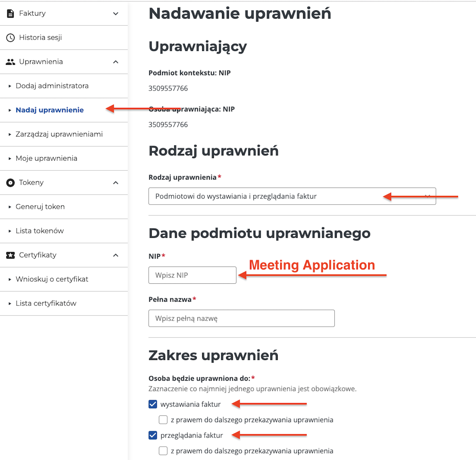The image size is (476, 460).
Task: Toggle the wystawiania faktur checkbox
Action: click(x=153, y=404)
